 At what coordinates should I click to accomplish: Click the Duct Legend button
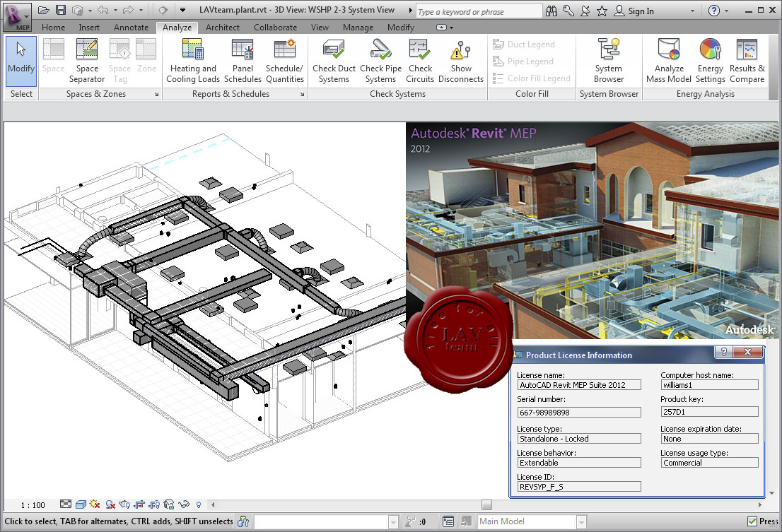point(524,45)
